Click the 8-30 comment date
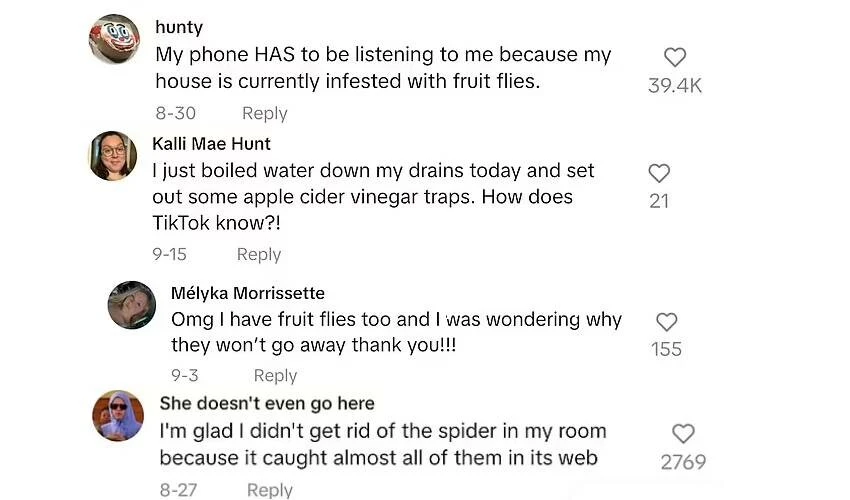The width and height of the screenshot is (850, 500). coord(175,113)
